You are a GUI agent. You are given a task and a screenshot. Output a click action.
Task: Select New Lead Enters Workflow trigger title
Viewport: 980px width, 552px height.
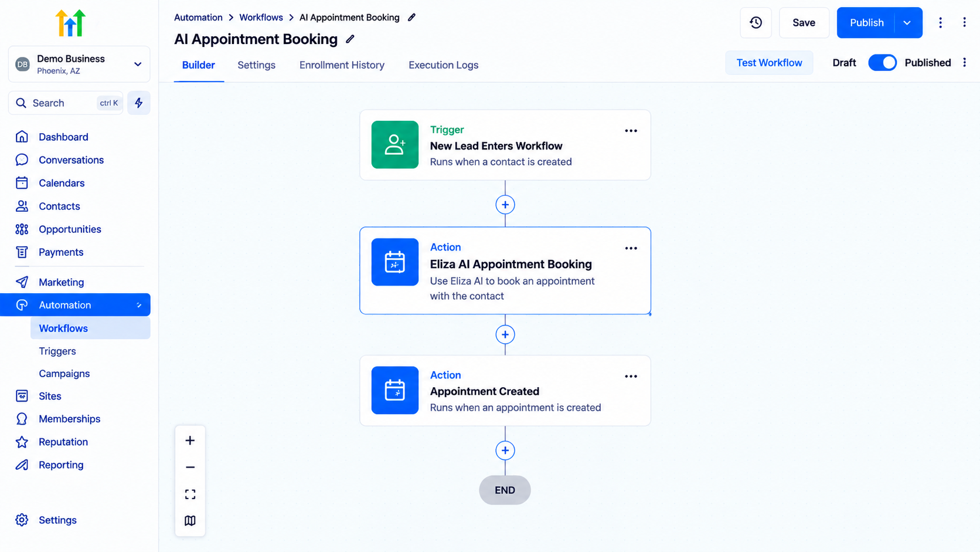pyautogui.click(x=496, y=146)
